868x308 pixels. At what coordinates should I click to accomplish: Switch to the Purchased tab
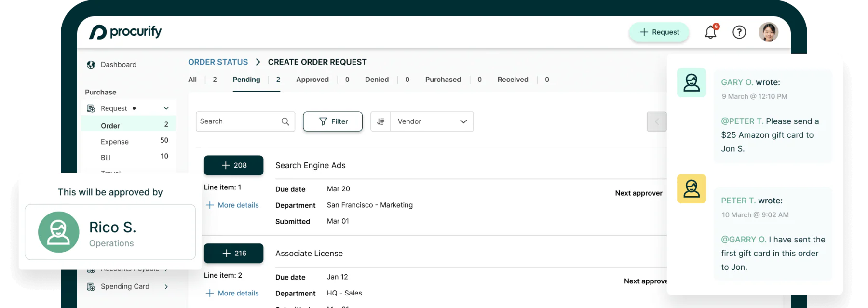443,80
